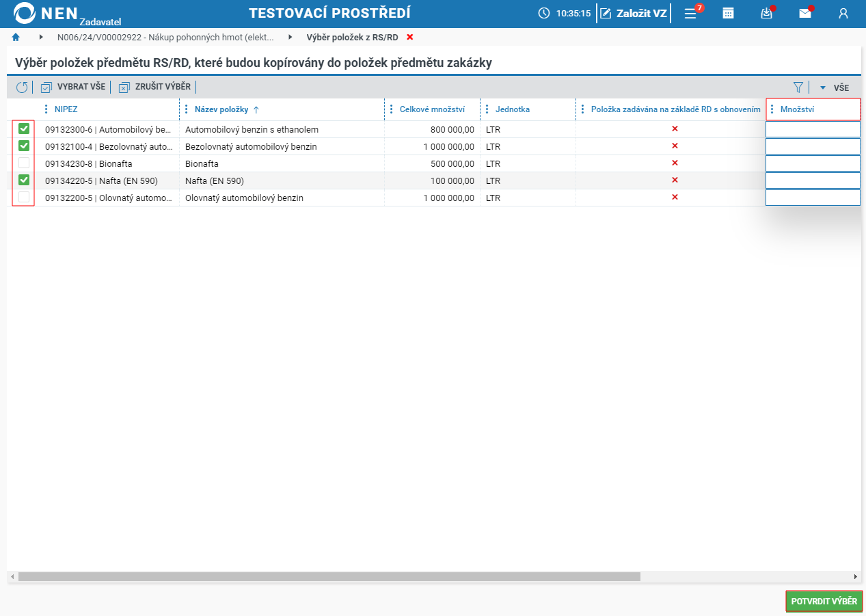Expand breadcrumb arrow before N006/24/V00002922
The height and width of the screenshot is (616, 866).
click(41, 37)
